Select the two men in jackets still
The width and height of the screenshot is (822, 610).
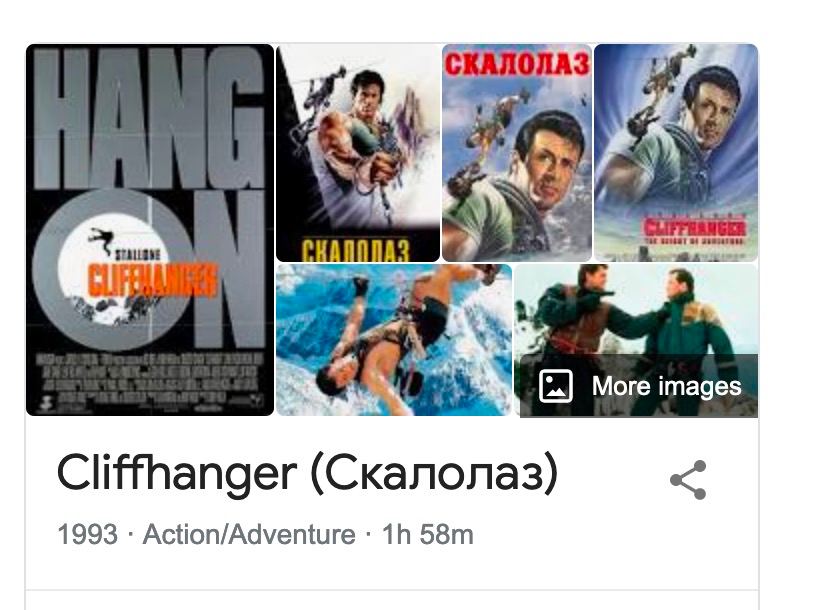click(636, 340)
